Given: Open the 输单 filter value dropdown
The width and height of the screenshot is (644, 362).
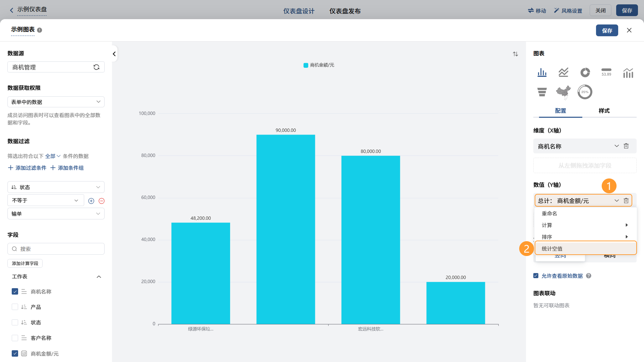Looking at the screenshot, I should coord(56,214).
